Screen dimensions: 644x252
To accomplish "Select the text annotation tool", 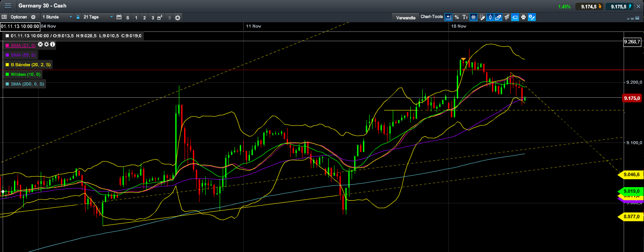I will pos(465,18).
